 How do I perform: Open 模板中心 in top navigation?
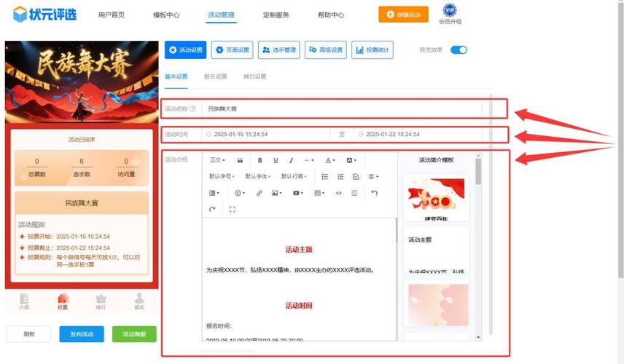[x=166, y=15]
